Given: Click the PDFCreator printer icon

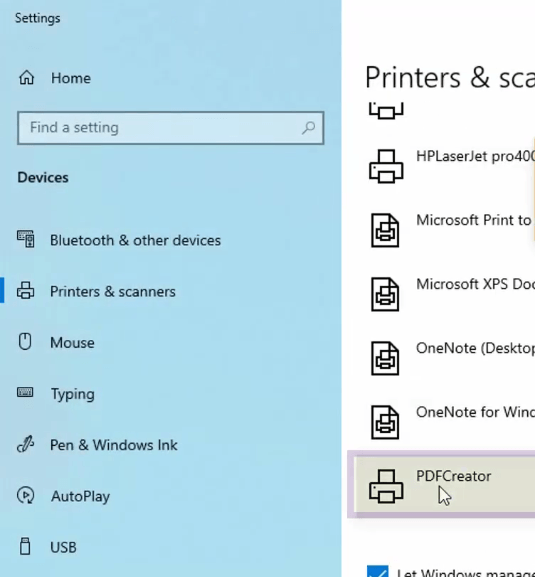Looking at the screenshot, I should tap(386, 486).
